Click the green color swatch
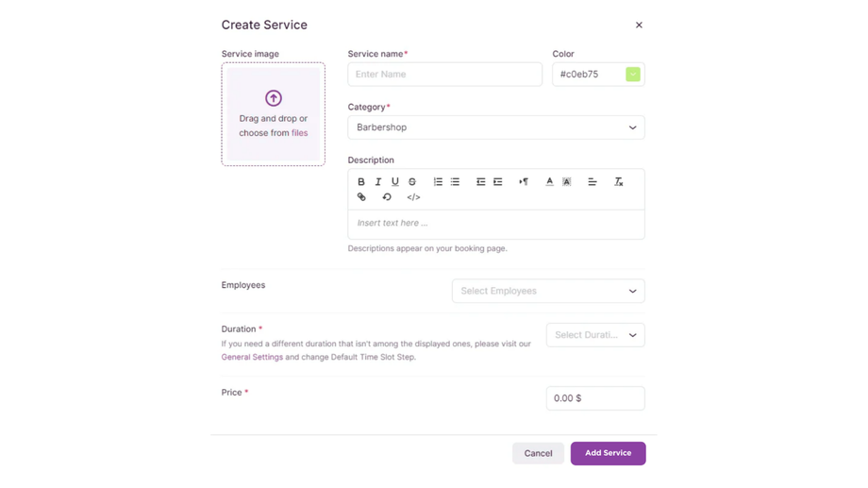 tap(633, 75)
